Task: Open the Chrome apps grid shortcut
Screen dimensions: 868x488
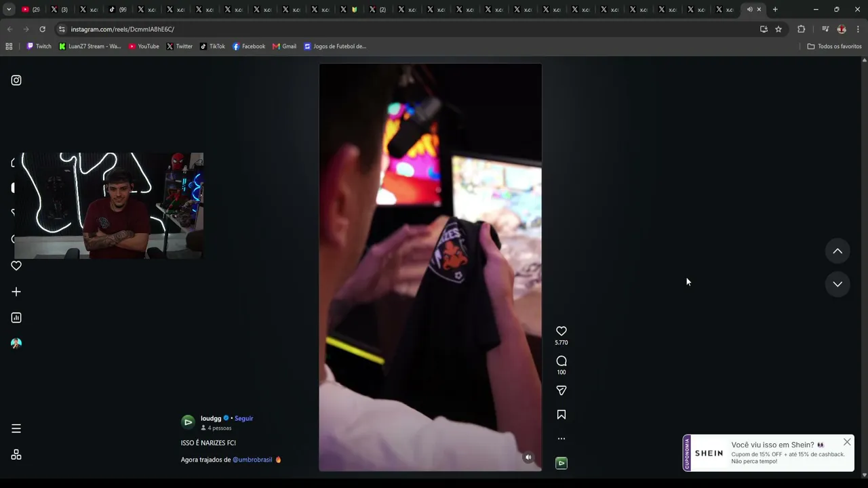Action: [9, 46]
